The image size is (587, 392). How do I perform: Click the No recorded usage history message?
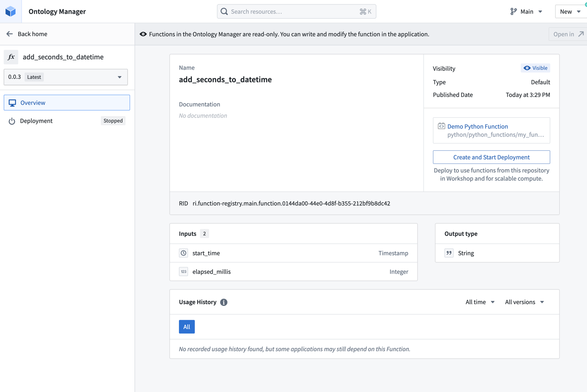point(294,349)
